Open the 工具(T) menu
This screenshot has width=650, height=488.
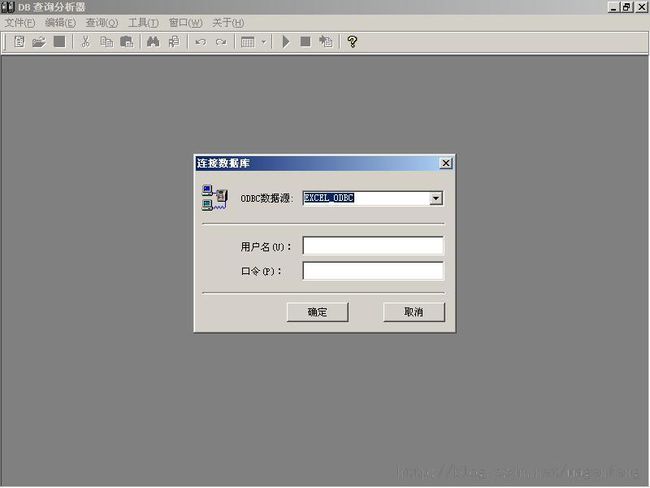[143, 23]
